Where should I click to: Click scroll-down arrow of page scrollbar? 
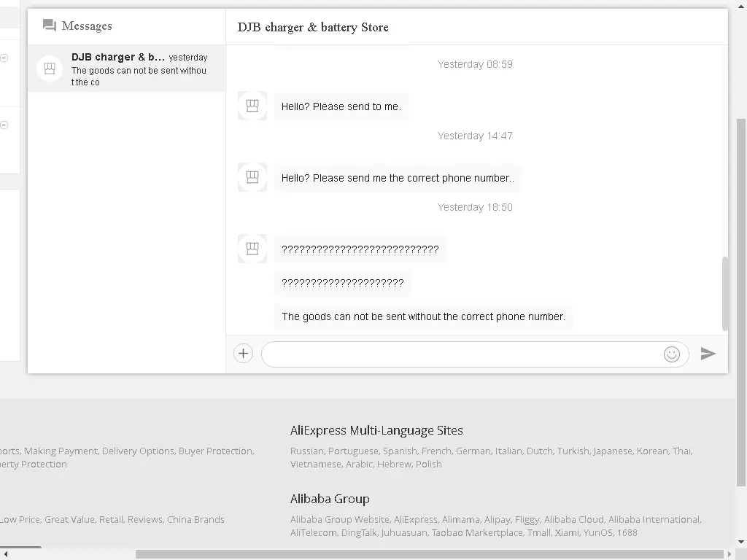(741, 542)
